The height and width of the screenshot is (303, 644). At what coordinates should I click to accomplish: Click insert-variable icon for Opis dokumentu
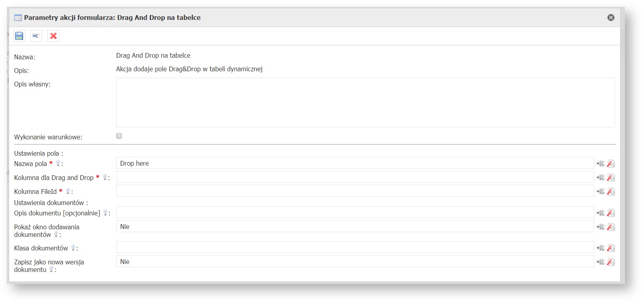(x=600, y=213)
